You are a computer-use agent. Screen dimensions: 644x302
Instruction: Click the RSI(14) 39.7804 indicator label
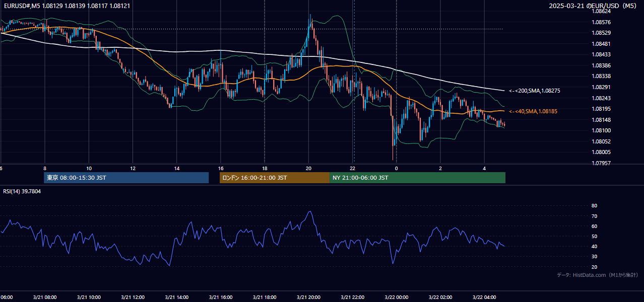click(x=22, y=191)
